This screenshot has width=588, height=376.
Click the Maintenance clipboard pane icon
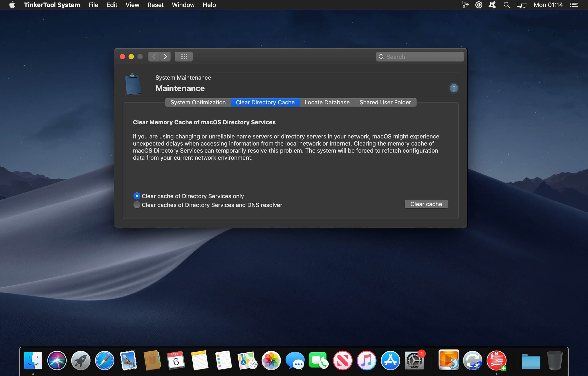(x=133, y=84)
